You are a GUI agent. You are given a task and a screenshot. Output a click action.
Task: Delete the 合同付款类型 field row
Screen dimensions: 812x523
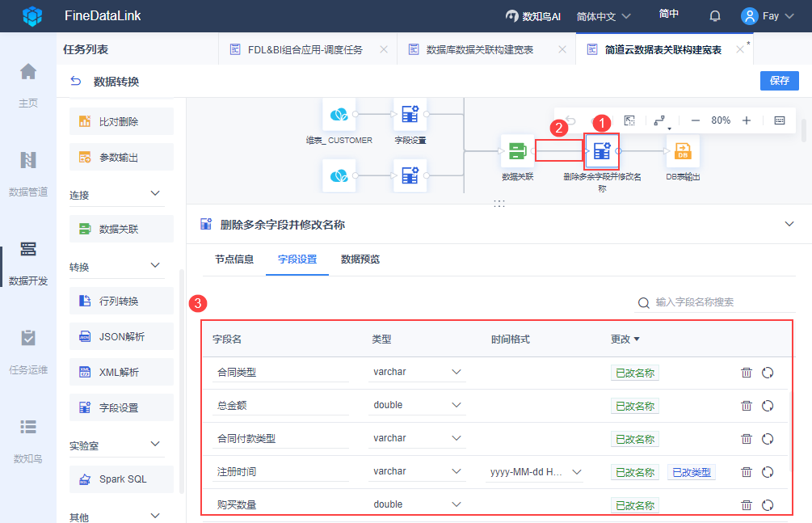click(x=747, y=439)
